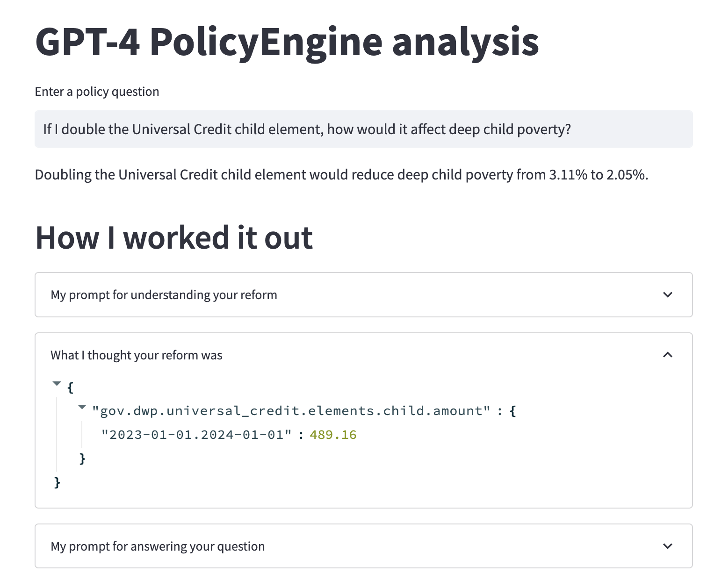The width and height of the screenshot is (707, 588).
Task: Expand answering your question prompt chevron
Action: (668, 546)
